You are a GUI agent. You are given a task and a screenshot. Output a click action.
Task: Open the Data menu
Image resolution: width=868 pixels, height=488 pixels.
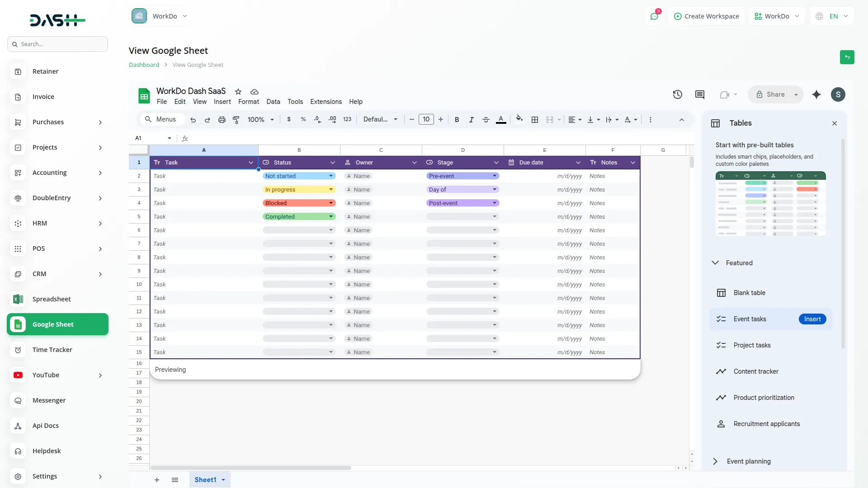pyautogui.click(x=273, y=102)
